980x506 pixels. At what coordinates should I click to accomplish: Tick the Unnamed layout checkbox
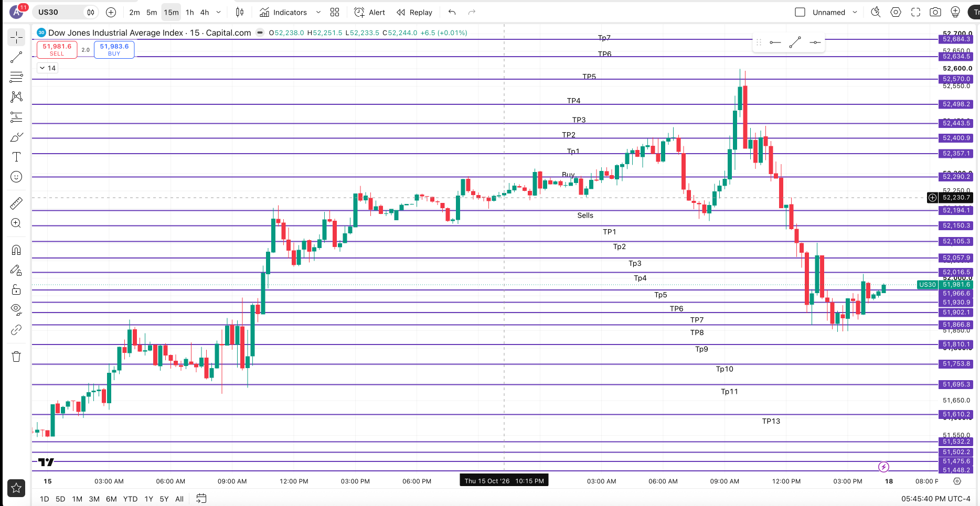pyautogui.click(x=800, y=12)
